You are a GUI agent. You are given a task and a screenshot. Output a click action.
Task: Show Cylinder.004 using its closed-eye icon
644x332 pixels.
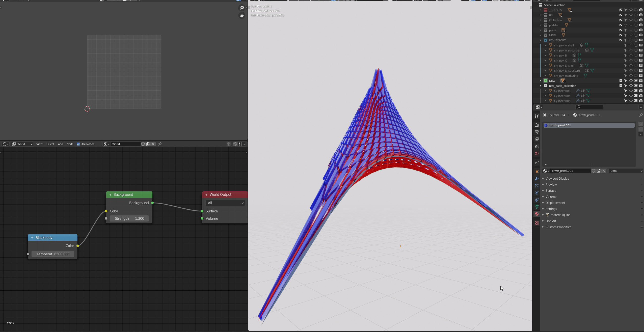[631, 96]
